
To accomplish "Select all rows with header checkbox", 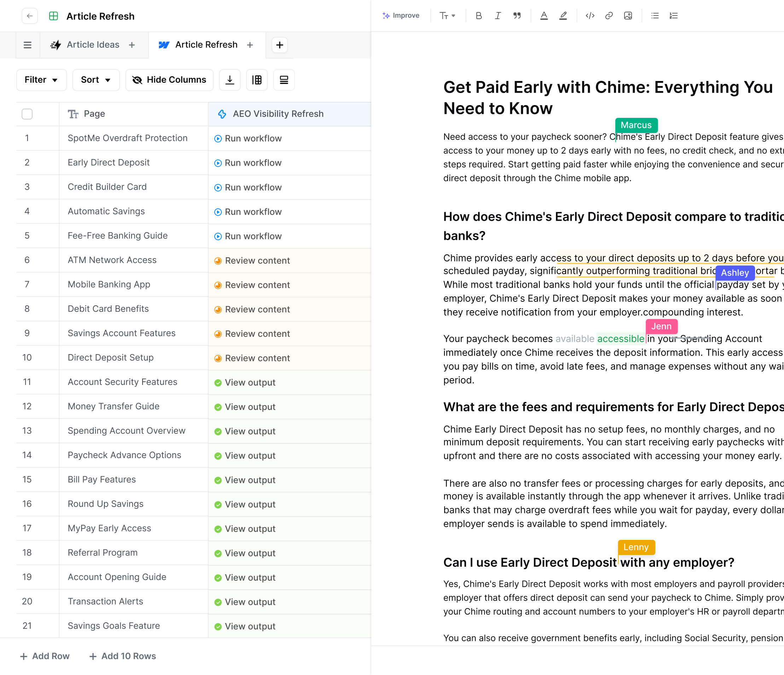I will point(27,114).
